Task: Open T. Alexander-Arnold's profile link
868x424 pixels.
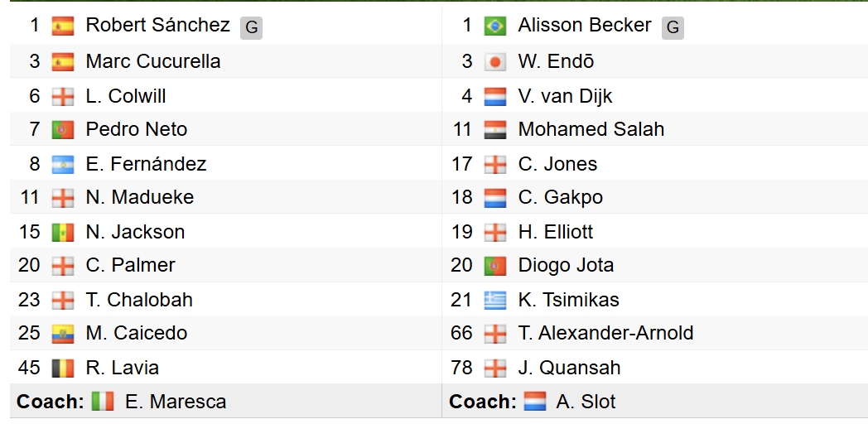Action: pyautogui.click(x=605, y=334)
